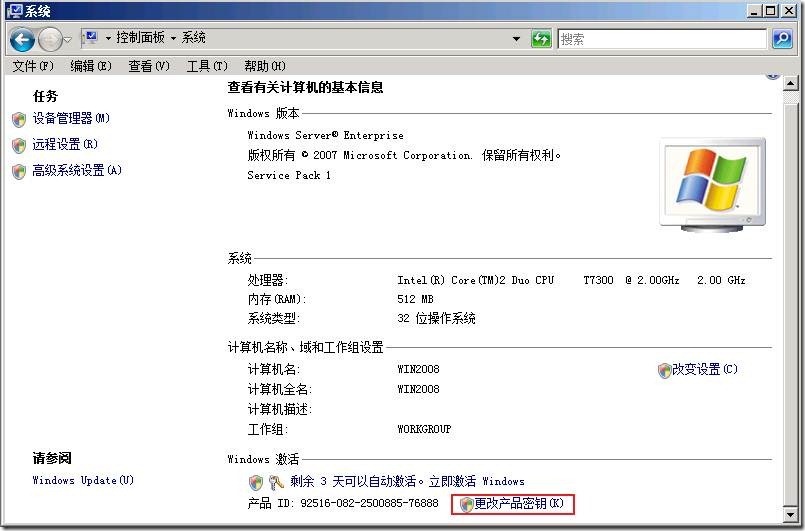Click the keys icon in activation row
805x531 pixels.
click(276, 482)
